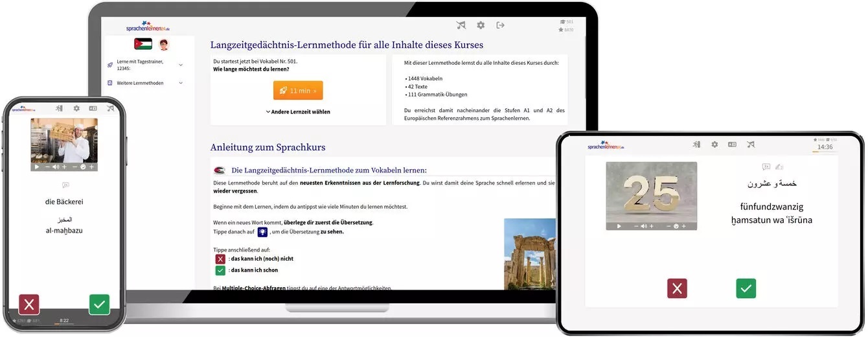Expand 'Andere Lernzeit wählen' options
The width and height of the screenshot is (868, 337).
pos(298,111)
